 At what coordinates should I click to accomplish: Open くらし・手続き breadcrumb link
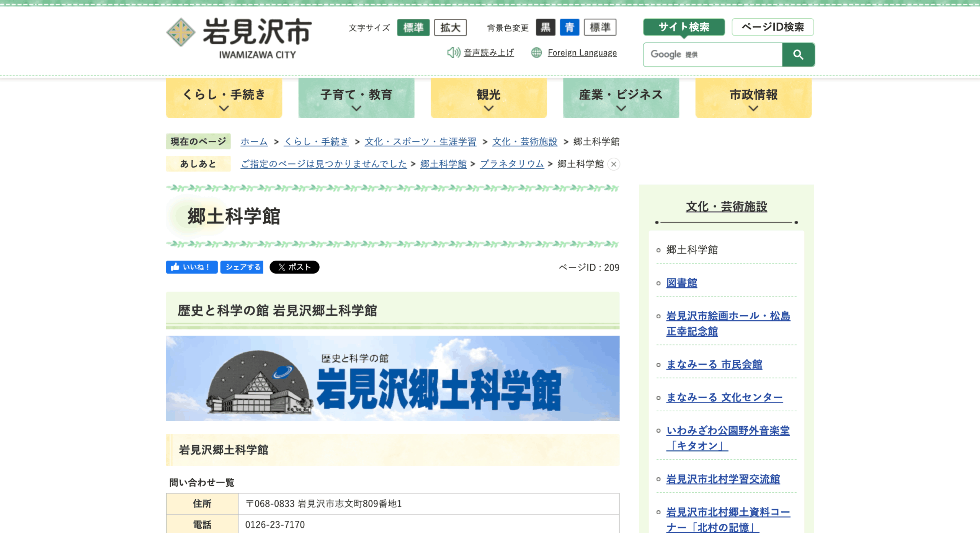point(316,142)
